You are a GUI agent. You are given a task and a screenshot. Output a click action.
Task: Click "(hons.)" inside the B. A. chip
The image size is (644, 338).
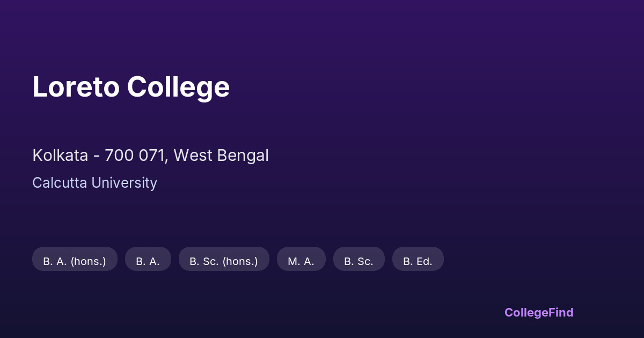(88, 261)
